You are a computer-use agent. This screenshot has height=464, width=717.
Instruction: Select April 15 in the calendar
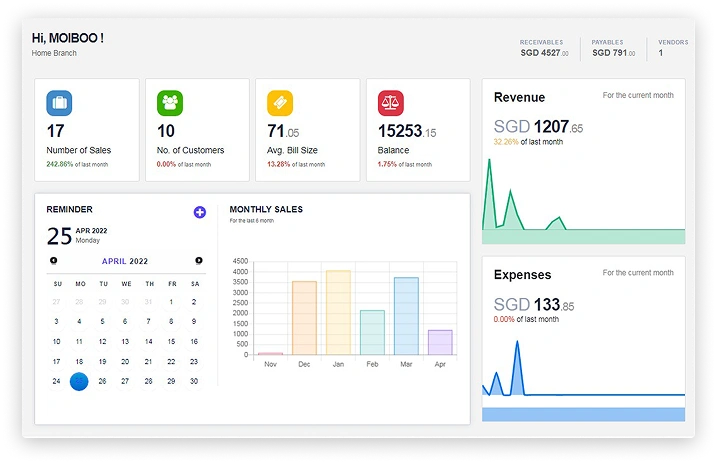click(x=171, y=341)
